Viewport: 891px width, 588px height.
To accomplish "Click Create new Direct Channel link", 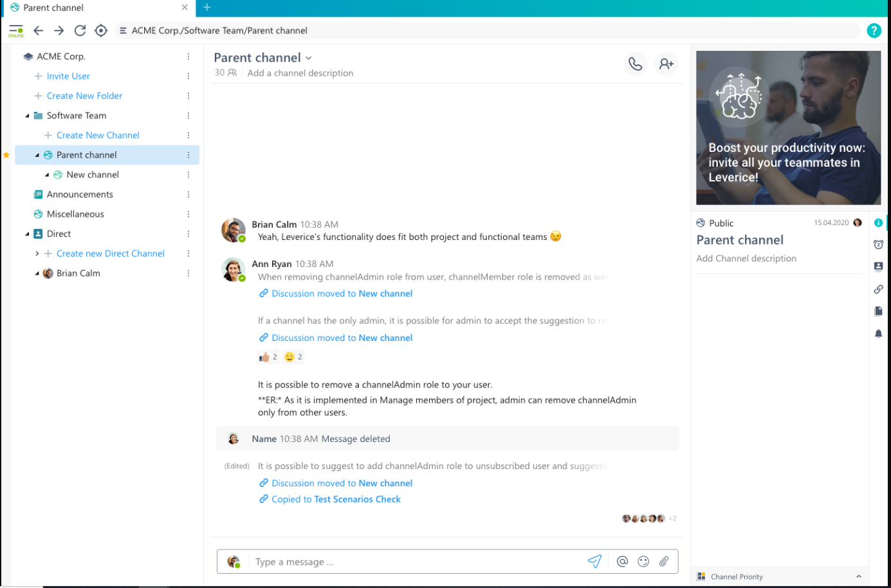I will 110,253.
